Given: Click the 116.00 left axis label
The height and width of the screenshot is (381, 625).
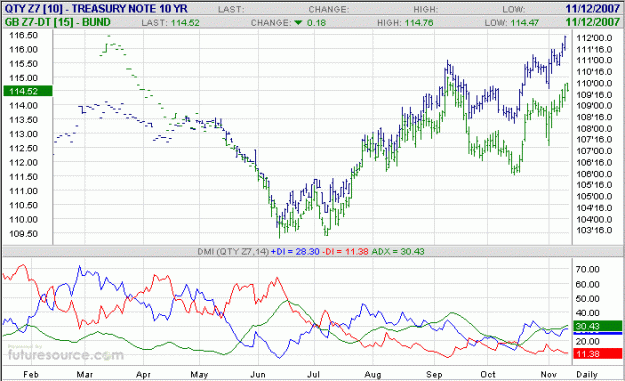Looking at the screenshot, I should [x=23, y=49].
